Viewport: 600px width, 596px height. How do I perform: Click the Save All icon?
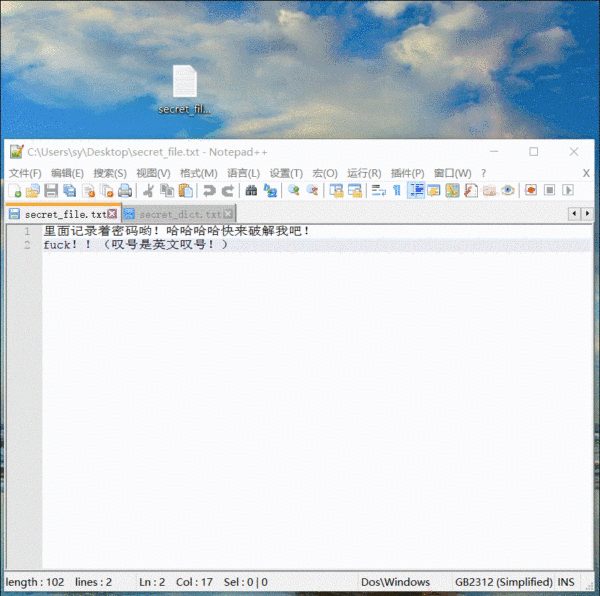coord(70,190)
